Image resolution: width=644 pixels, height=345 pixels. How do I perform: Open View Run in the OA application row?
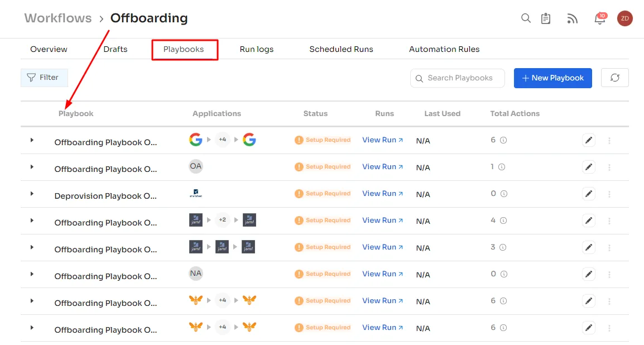pos(382,167)
